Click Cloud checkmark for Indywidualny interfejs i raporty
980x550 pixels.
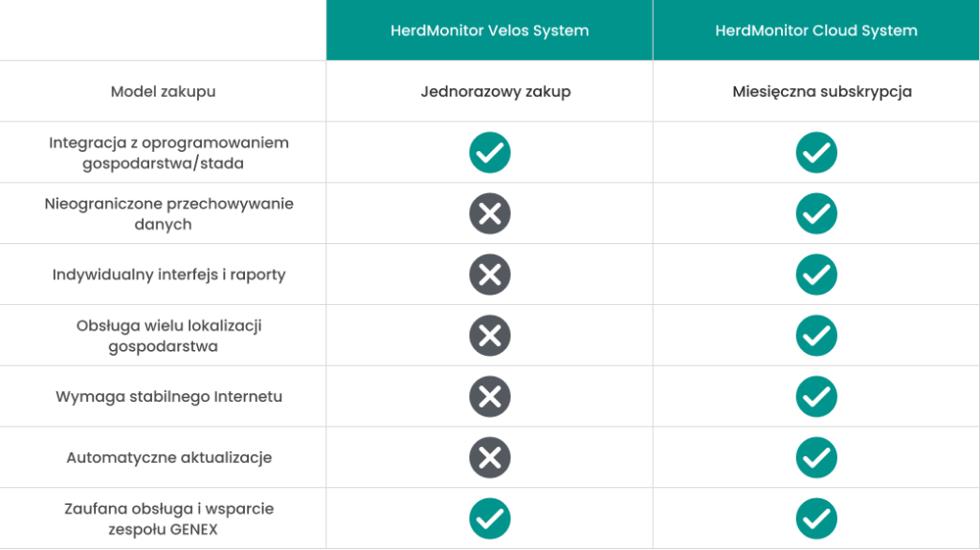coord(816,275)
